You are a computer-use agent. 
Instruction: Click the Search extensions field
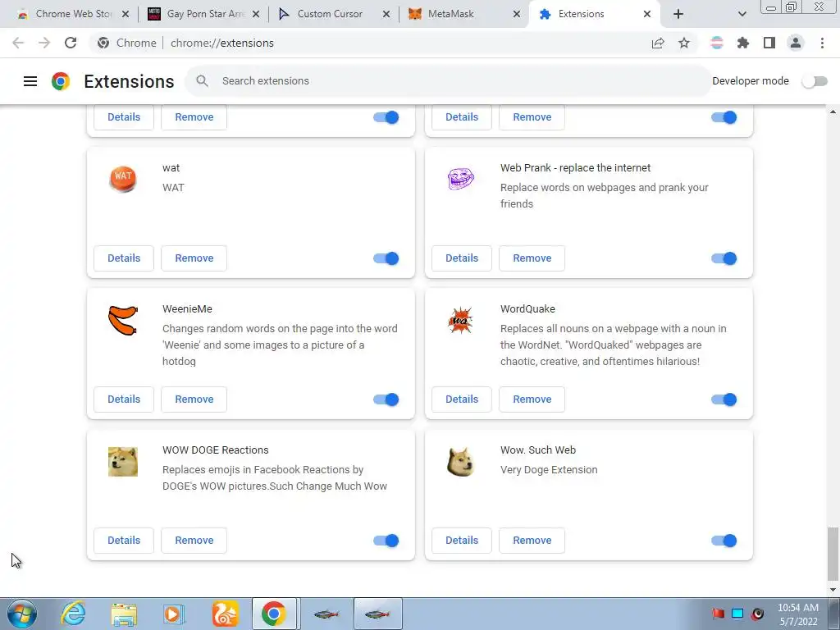click(x=448, y=81)
